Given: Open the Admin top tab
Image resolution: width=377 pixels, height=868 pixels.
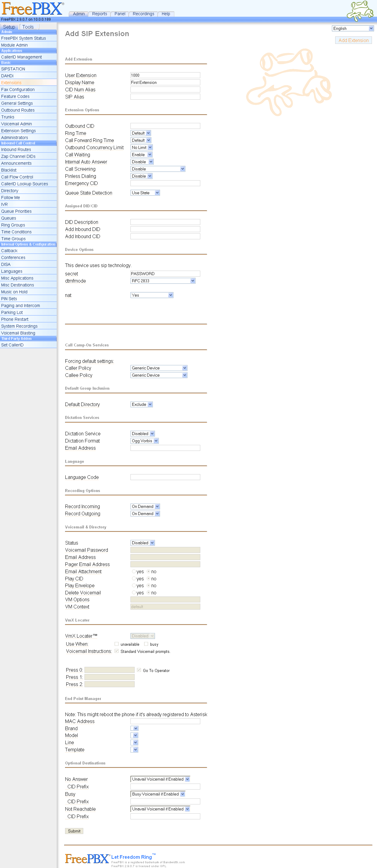Looking at the screenshot, I should 79,14.
